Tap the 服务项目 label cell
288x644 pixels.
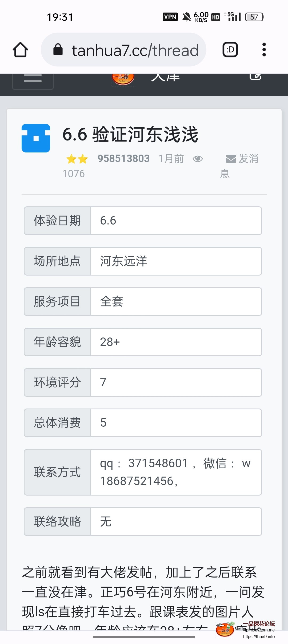(57, 302)
